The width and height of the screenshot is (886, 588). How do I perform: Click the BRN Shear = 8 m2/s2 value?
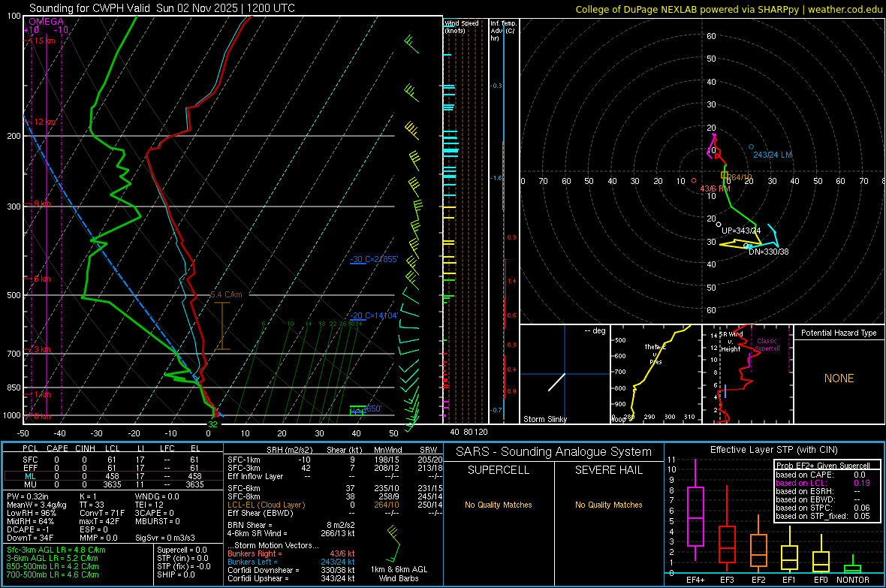291,525
